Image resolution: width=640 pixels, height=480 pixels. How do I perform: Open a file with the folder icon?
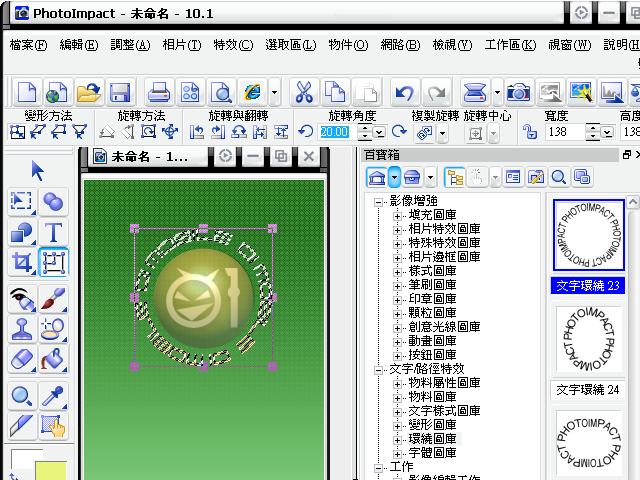(x=88, y=92)
